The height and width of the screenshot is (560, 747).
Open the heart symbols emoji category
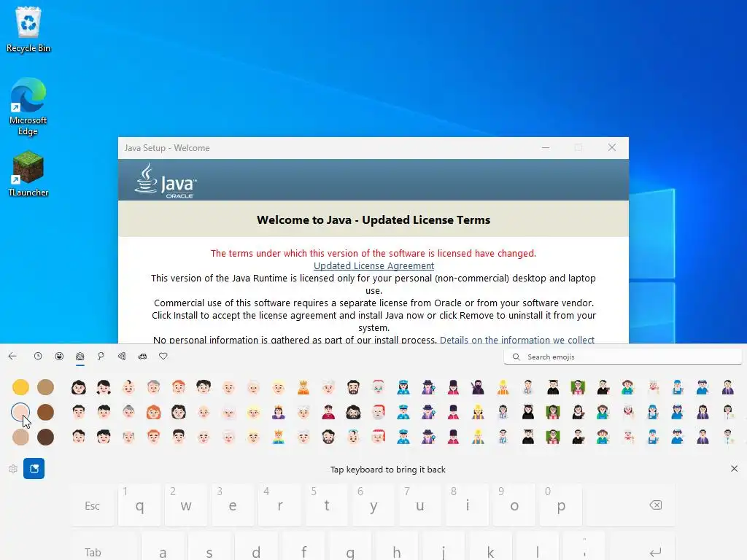pos(163,356)
